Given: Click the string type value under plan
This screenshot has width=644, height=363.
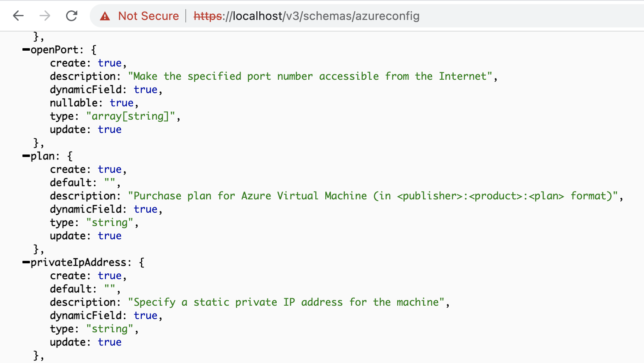Looking at the screenshot, I should [109, 222].
